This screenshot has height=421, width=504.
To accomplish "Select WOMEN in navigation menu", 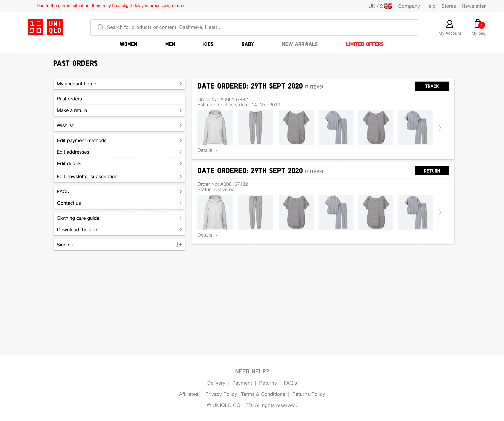I will [x=128, y=44].
